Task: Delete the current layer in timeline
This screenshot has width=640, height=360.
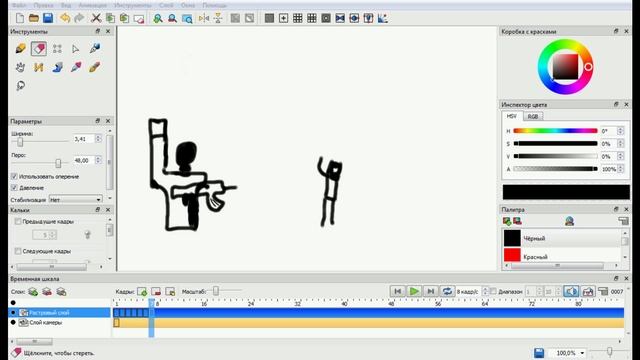Action: (x=47, y=292)
